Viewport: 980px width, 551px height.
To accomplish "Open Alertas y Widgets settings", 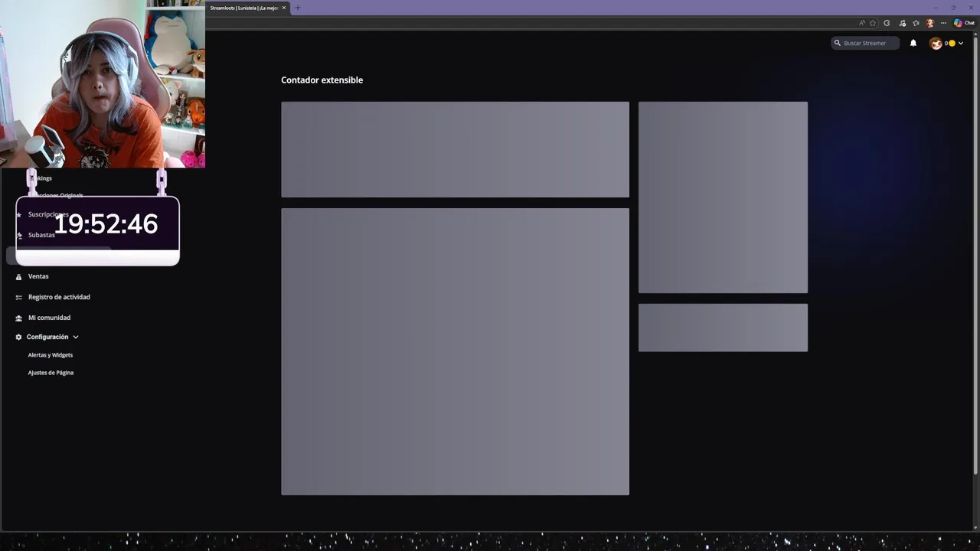I will pyautogui.click(x=51, y=355).
